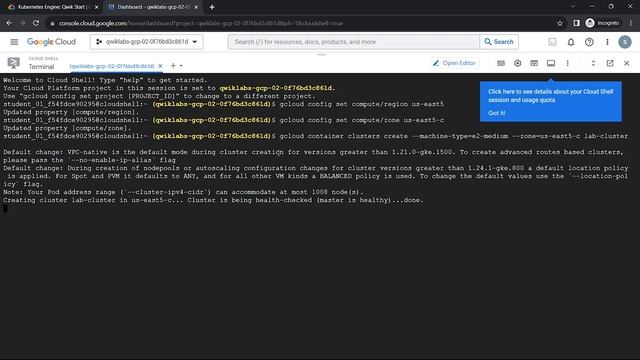Reload the current page
640x360 pixels.
click(36, 23)
